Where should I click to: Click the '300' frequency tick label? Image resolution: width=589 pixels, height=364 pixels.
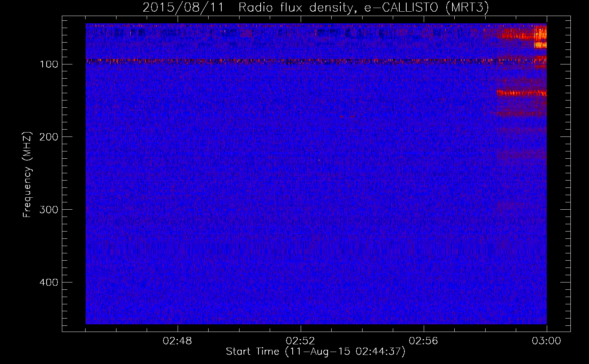(49, 210)
